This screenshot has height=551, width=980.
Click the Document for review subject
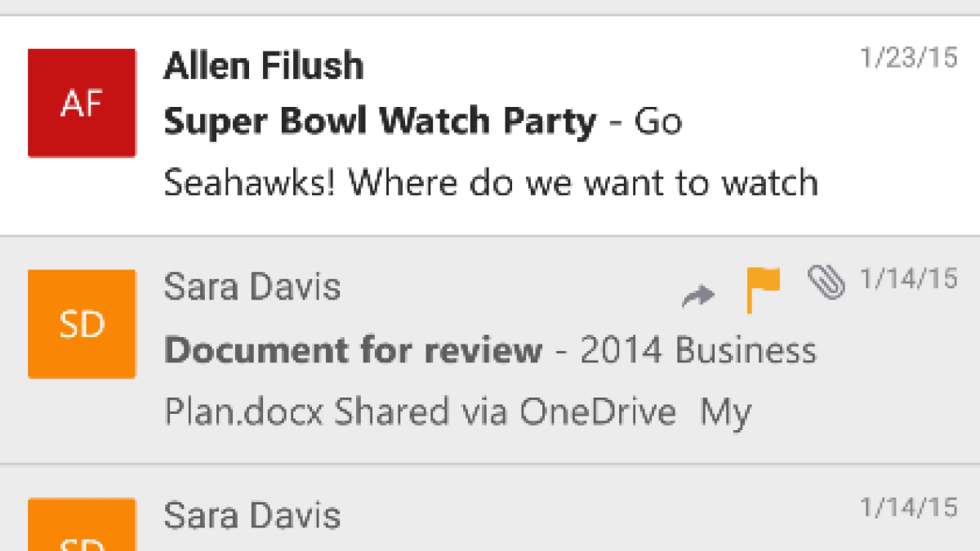pos(353,351)
